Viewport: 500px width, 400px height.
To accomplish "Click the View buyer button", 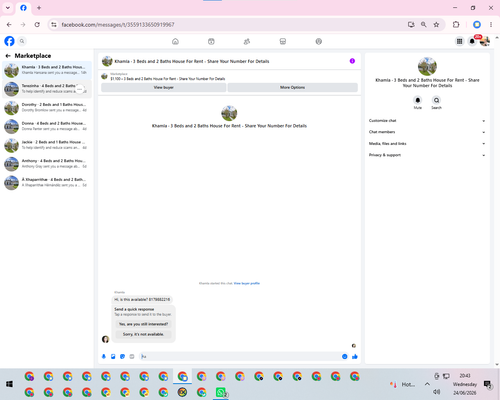I will pyautogui.click(x=163, y=87).
